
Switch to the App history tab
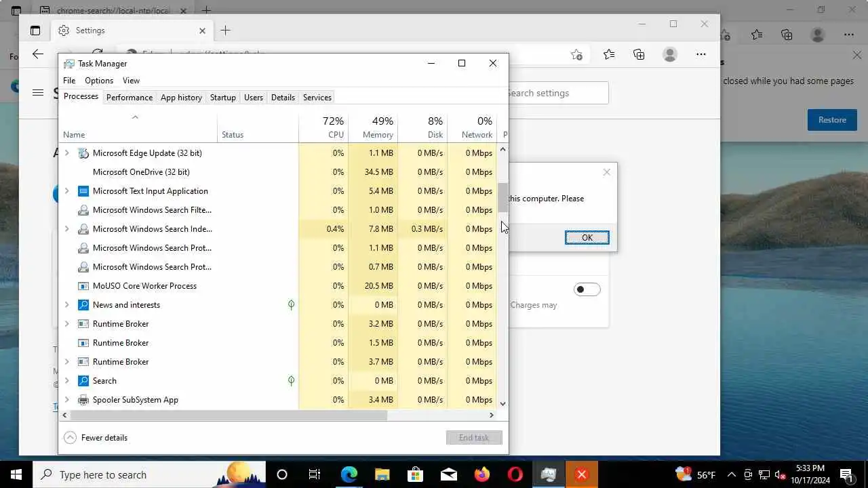tap(181, 98)
